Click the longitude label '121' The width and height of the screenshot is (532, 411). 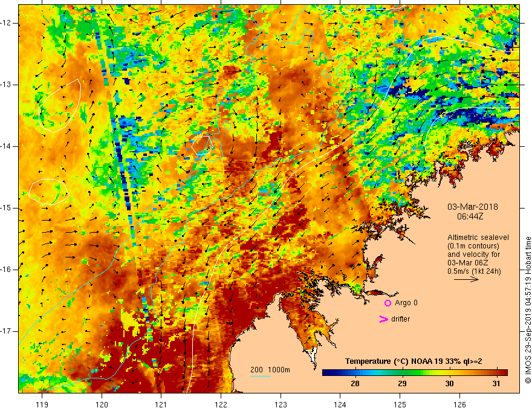[161, 404]
